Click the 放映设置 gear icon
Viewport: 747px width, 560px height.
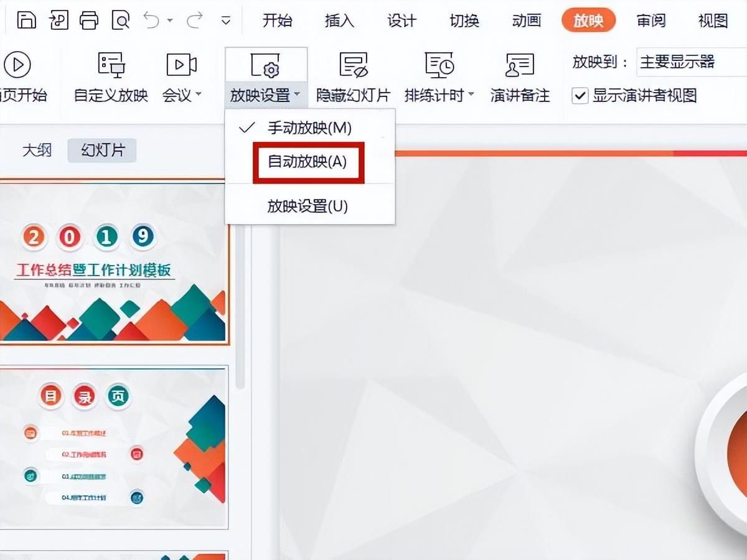tap(266, 65)
